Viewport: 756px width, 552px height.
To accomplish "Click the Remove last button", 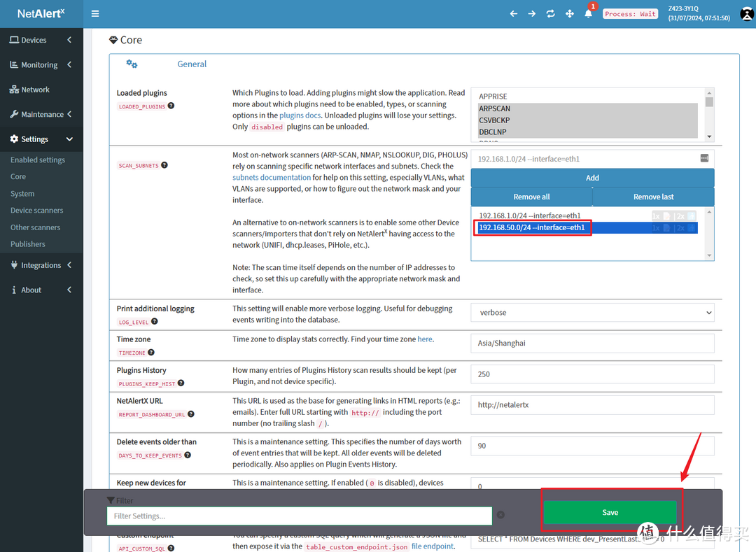I will pyautogui.click(x=653, y=197).
